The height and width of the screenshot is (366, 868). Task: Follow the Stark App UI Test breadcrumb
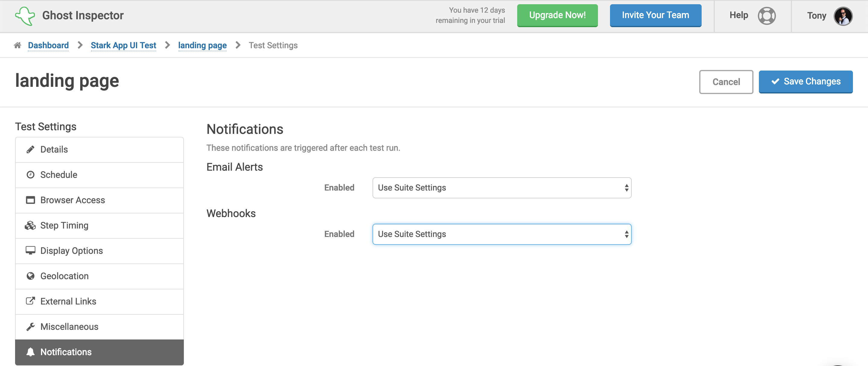123,45
